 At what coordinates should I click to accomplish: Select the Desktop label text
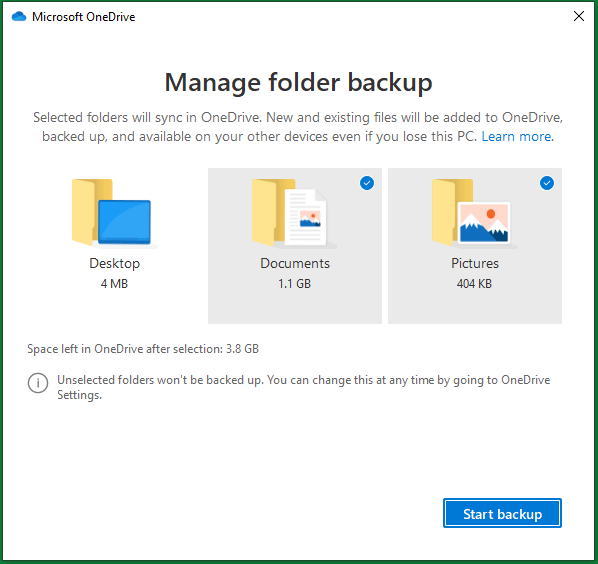(114, 264)
